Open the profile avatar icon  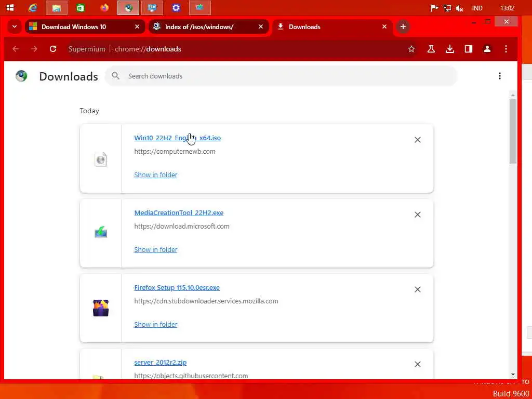click(487, 49)
